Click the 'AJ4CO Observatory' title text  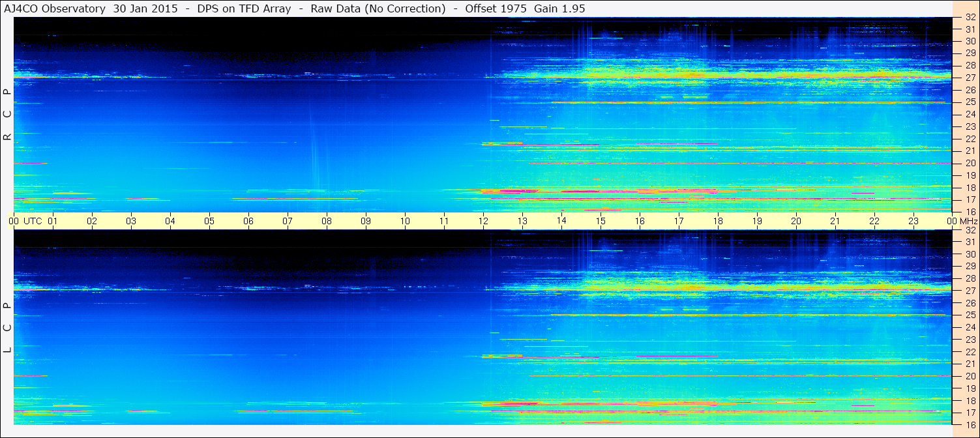pos(55,8)
